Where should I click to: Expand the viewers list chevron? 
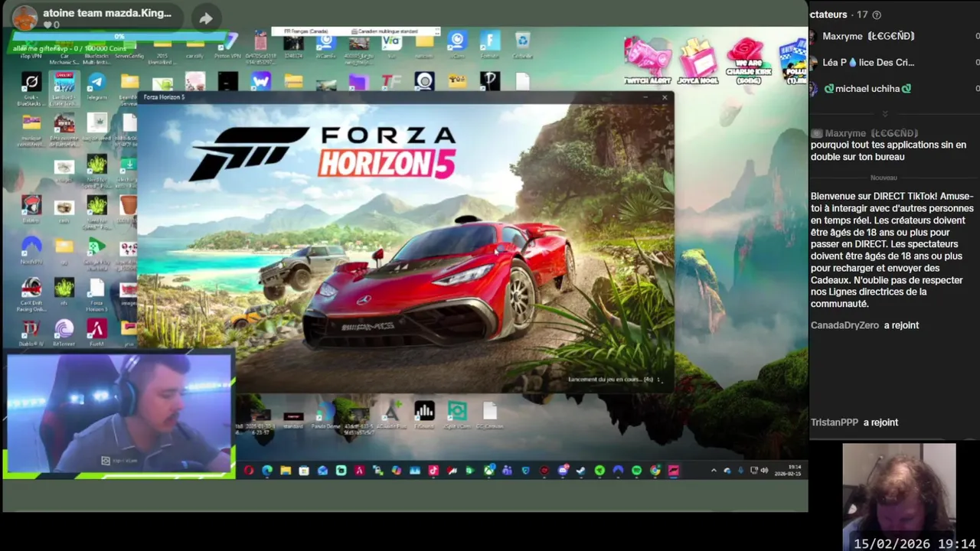(885, 113)
